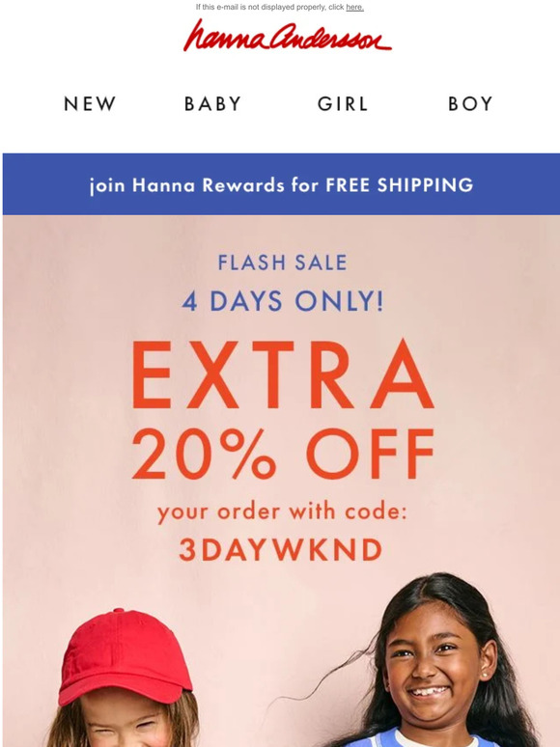Click the FREE SHIPPING text in the blue banner

pos(400,185)
